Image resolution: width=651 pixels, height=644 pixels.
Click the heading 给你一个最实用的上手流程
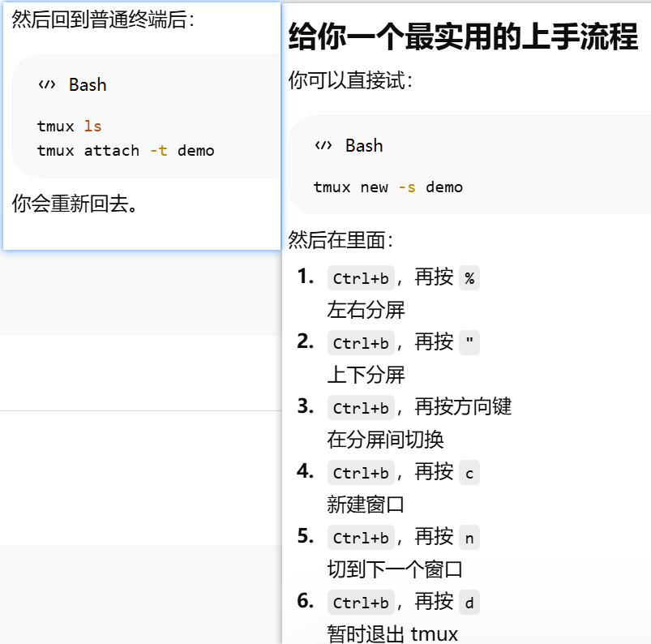[464, 36]
